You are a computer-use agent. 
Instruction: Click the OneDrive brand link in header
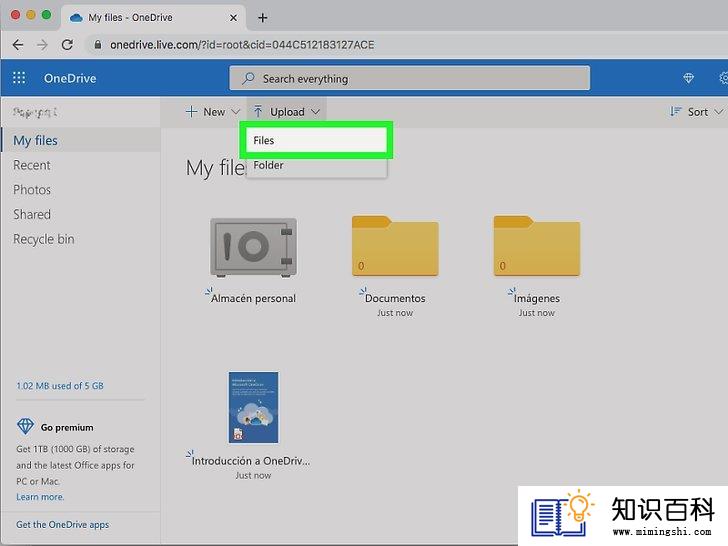(70, 78)
